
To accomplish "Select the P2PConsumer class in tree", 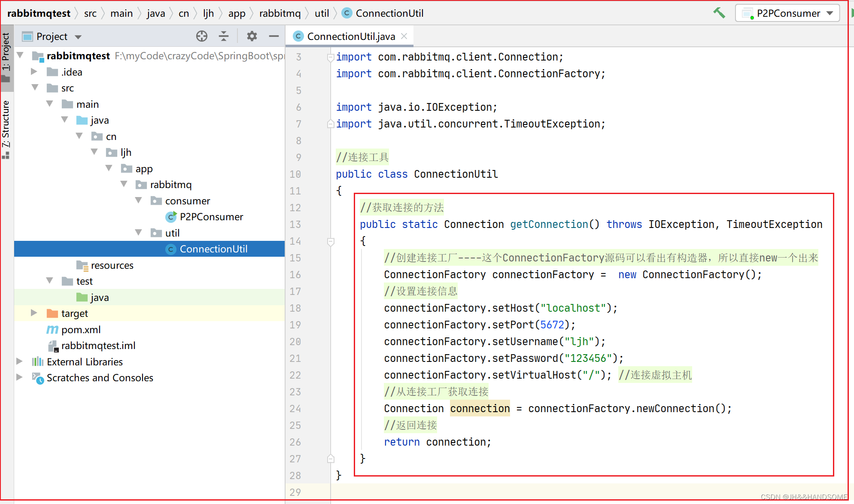I will [x=211, y=217].
